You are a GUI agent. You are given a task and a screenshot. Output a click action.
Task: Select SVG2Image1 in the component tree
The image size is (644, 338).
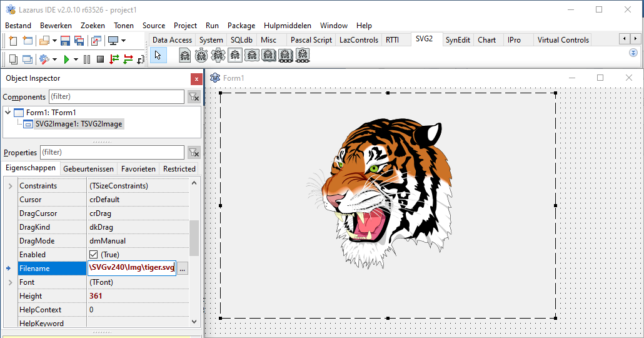pos(78,124)
